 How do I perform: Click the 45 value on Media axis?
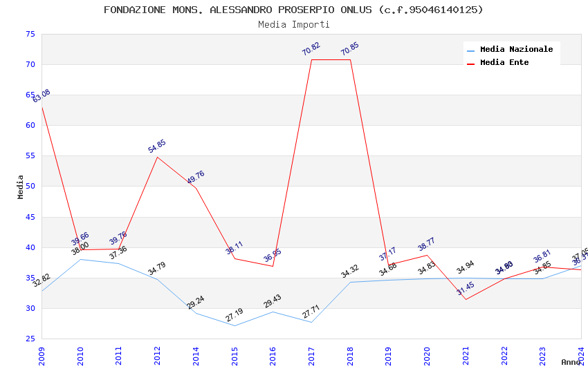tap(30, 217)
